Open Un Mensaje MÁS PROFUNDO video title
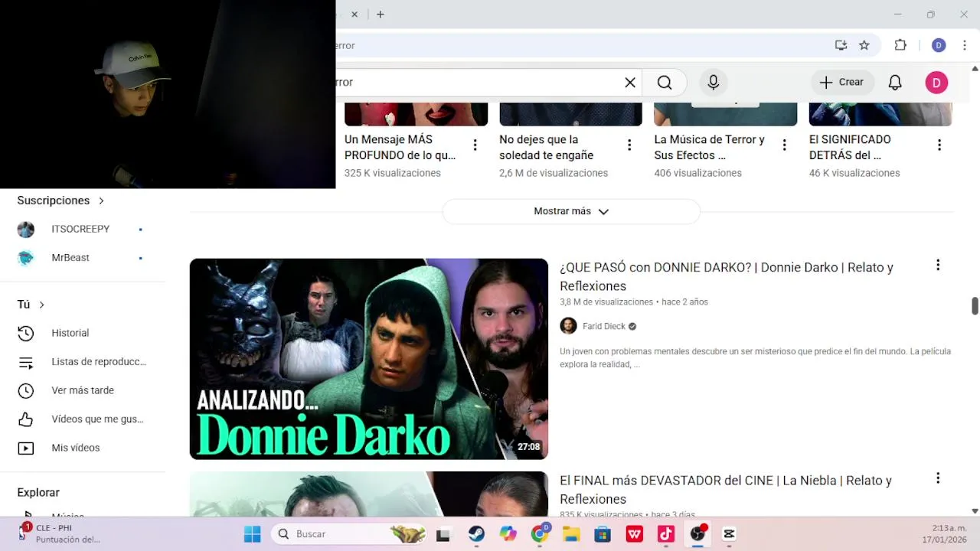The image size is (980, 551). (400, 147)
